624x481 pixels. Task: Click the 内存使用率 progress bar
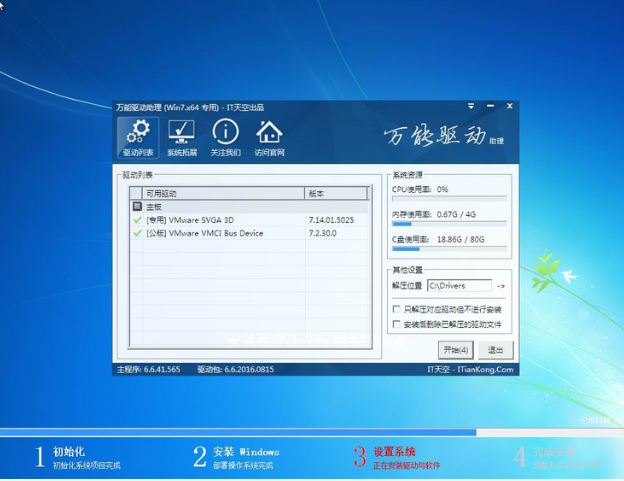pos(449,224)
